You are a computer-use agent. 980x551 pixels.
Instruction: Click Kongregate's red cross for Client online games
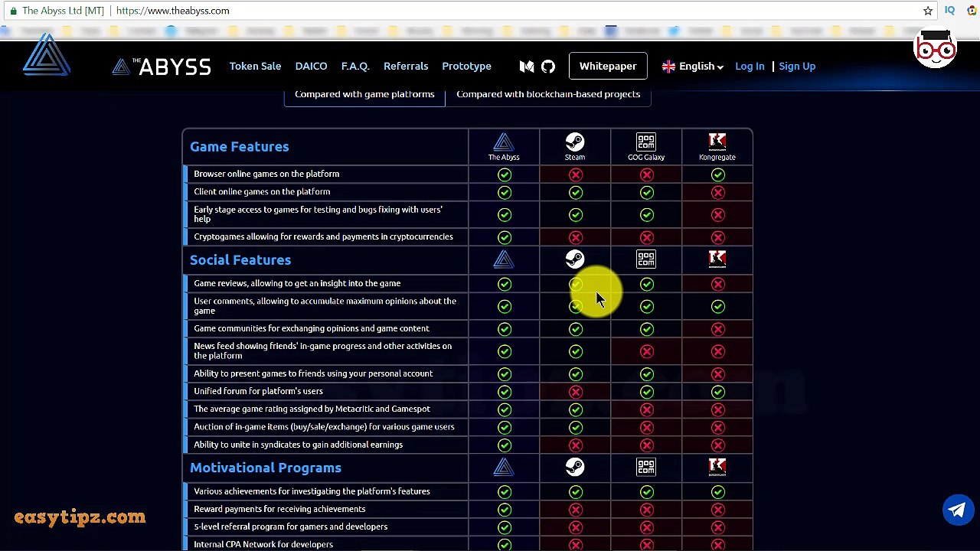pyautogui.click(x=718, y=193)
